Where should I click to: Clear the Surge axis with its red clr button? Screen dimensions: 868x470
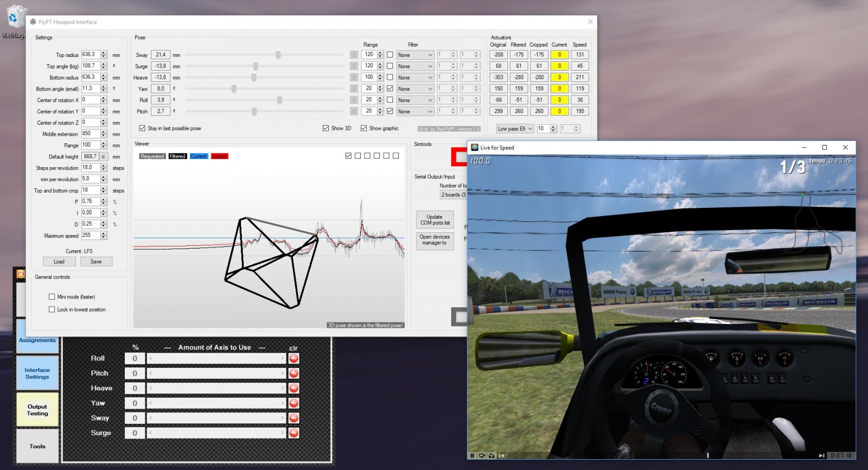click(x=293, y=433)
